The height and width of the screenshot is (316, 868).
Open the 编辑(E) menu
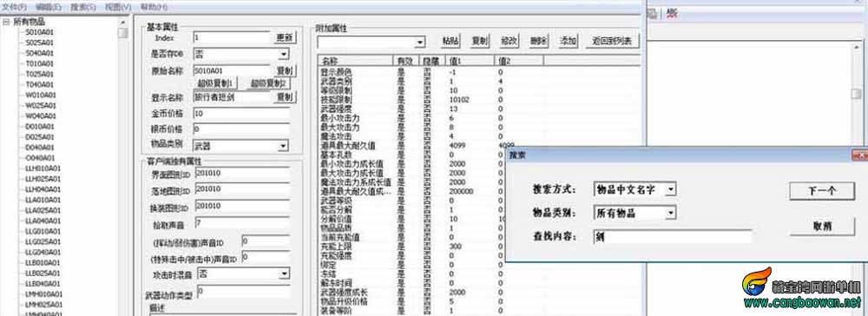tap(49, 7)
